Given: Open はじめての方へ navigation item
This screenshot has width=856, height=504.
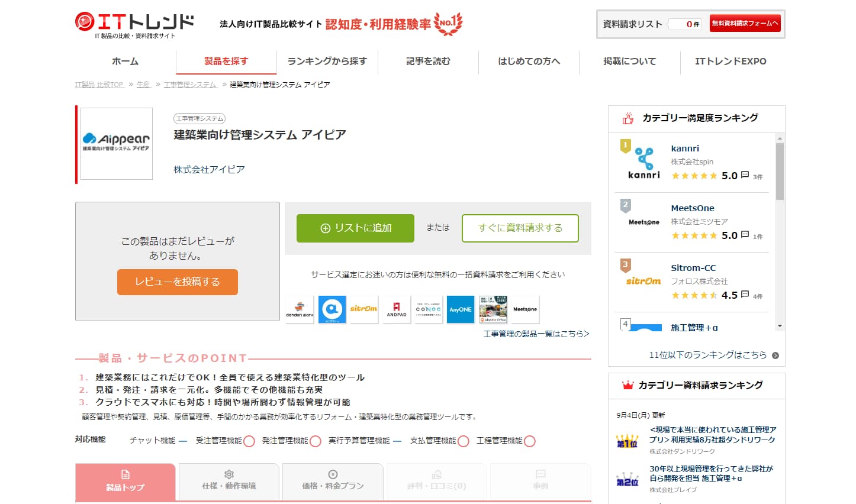Looking at the screenshot, I should (x=529, y=62).
